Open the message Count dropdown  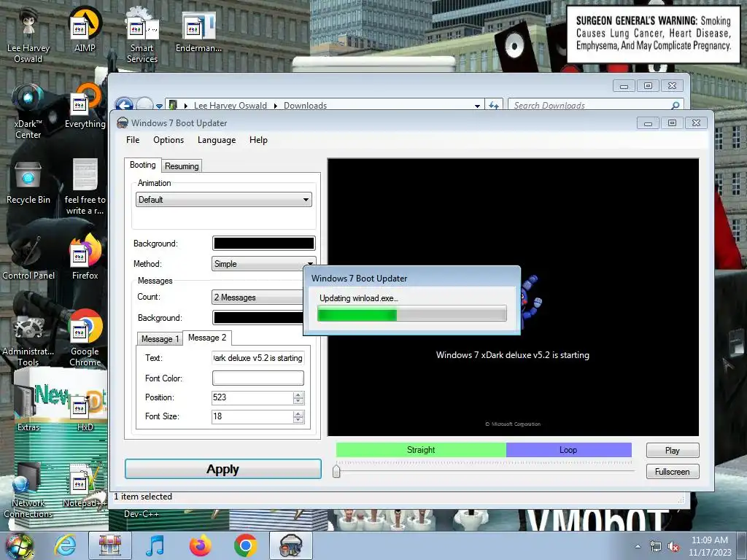(258, 297)
